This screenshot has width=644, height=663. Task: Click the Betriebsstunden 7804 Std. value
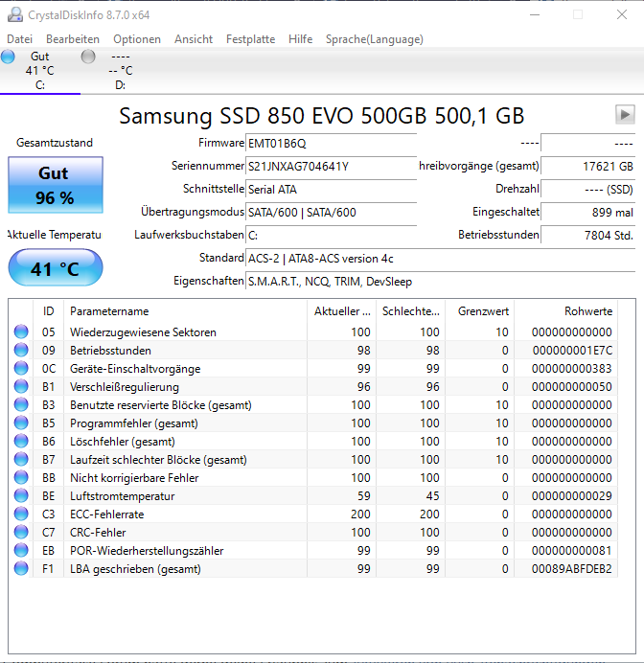[x=587, y=235]
